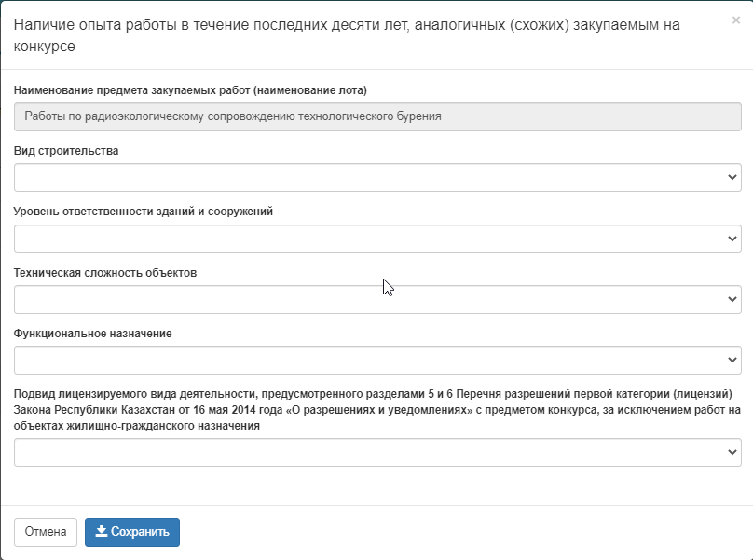Viewport: 753px width, 560px height.
Task: Expand the Функциональное назначение select field
Action: 377,360
